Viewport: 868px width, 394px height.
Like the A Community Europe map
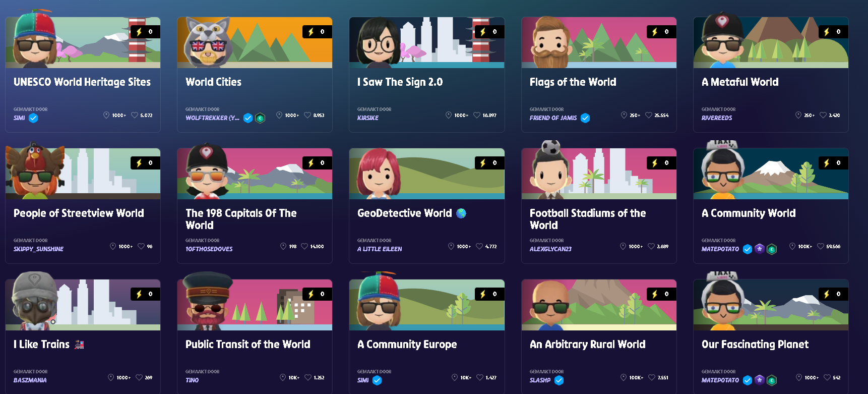pyautogui.click(x=480, y=377)
